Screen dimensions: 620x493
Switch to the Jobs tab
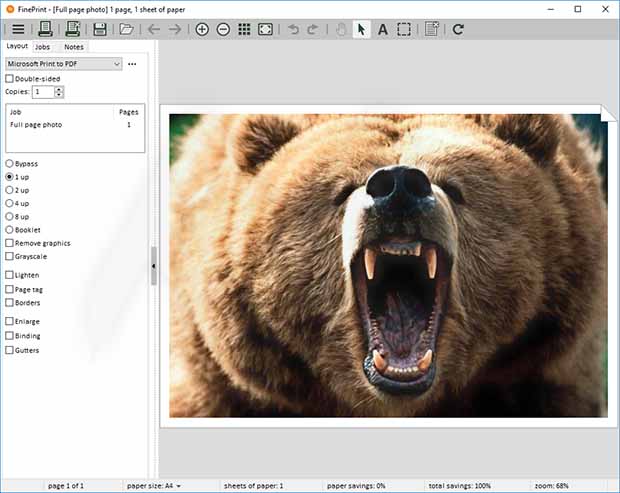pos(42,47)
